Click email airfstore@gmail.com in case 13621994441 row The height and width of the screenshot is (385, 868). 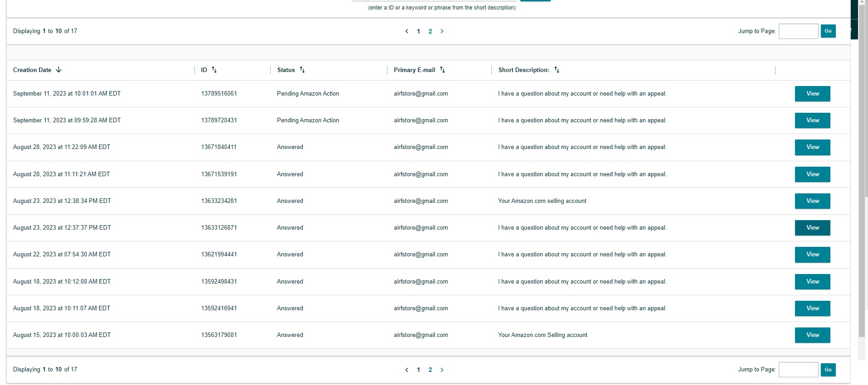[421, 255]
